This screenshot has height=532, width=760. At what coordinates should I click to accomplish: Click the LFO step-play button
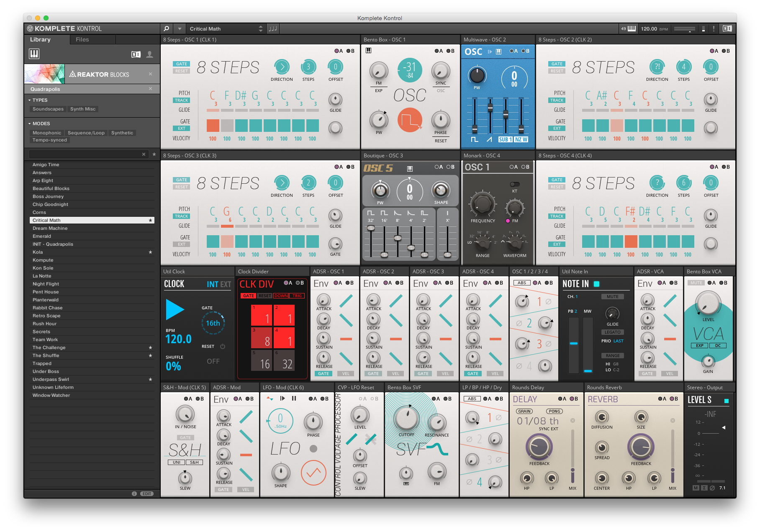tap(282, 398)
